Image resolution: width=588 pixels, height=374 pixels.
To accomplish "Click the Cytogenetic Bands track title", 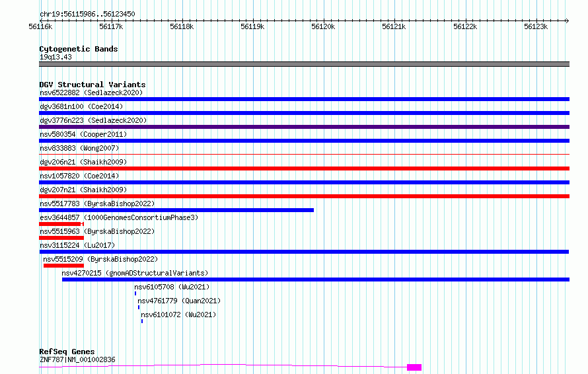I will click(x=79, y=49).
